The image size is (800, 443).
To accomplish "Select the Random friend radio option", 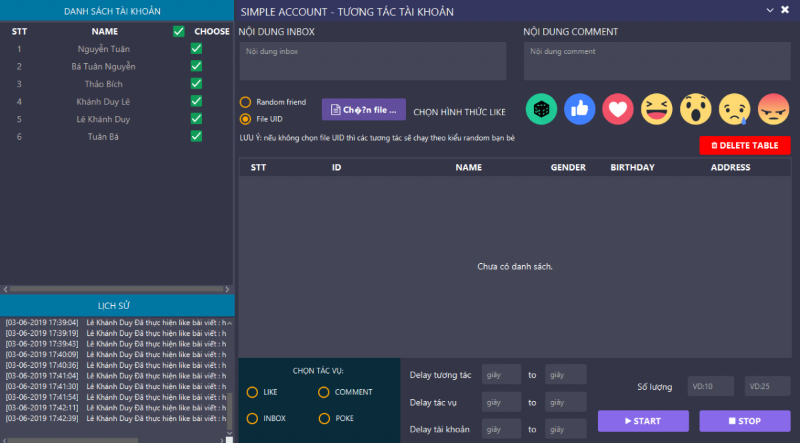I will [x=245, y=102].
